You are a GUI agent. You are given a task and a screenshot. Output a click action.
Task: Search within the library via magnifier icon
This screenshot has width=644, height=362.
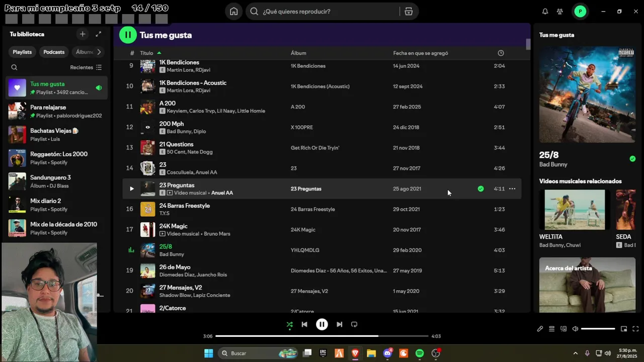coord(14,67)
